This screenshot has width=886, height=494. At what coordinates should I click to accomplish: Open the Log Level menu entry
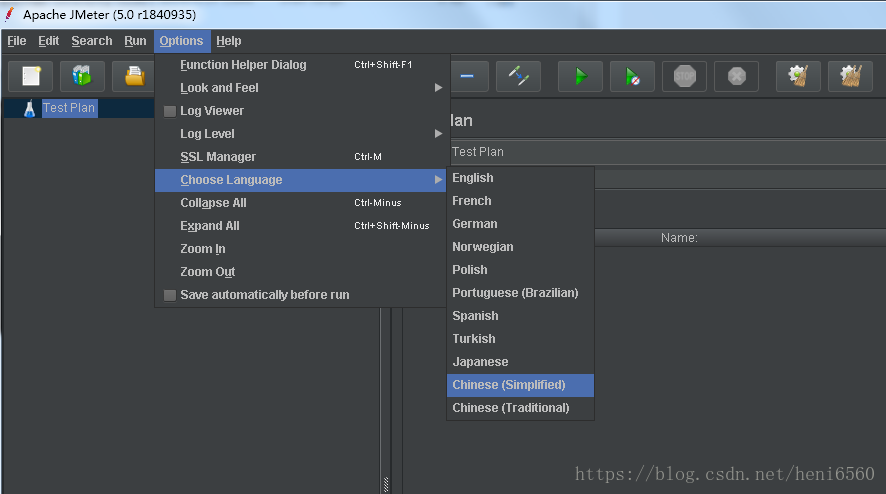coord(301,134)
